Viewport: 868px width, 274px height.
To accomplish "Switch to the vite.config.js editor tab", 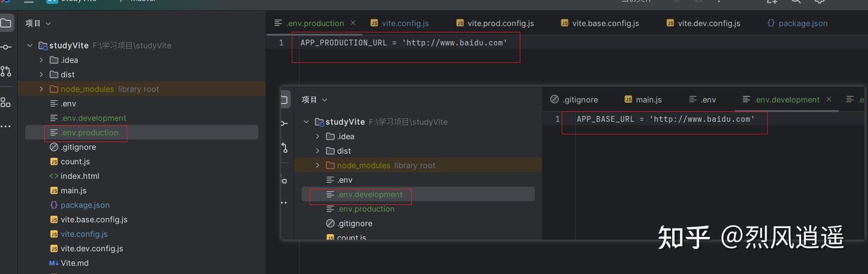I will 400,24.
